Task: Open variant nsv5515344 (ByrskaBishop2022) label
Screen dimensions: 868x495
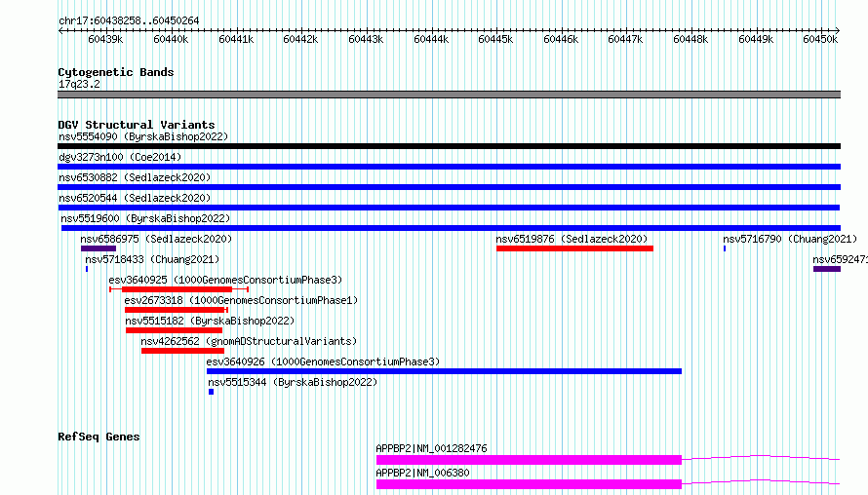Action: 293,382
